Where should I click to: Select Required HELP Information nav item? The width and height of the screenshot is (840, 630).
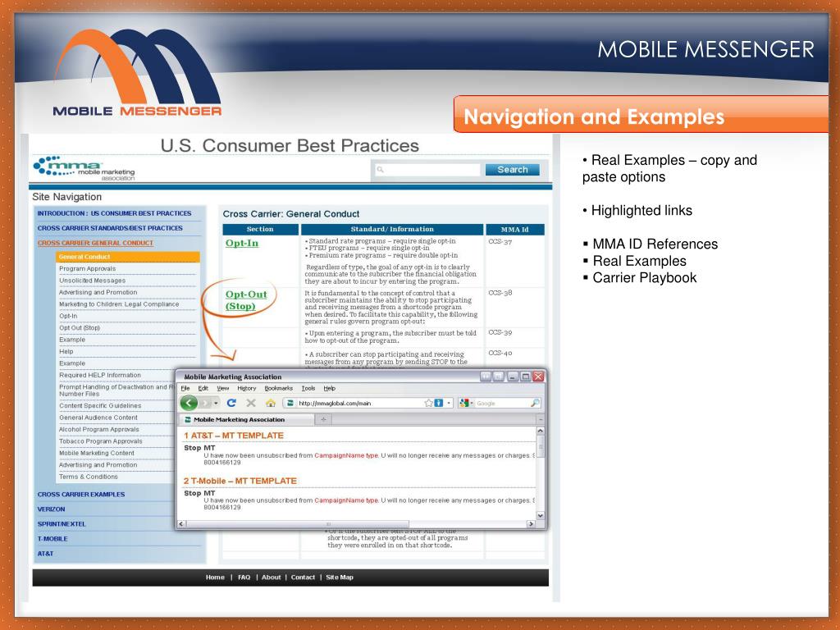pyautogui.click(x=99, y=375)
